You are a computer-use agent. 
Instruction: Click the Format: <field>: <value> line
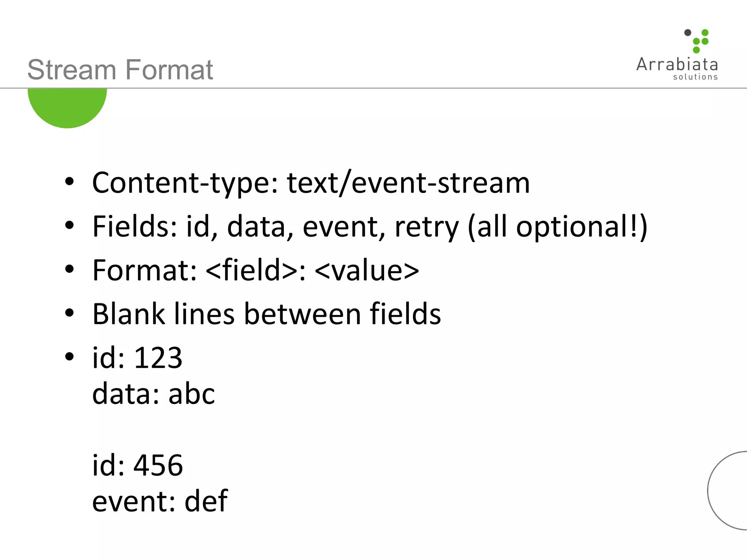point(256,270)
